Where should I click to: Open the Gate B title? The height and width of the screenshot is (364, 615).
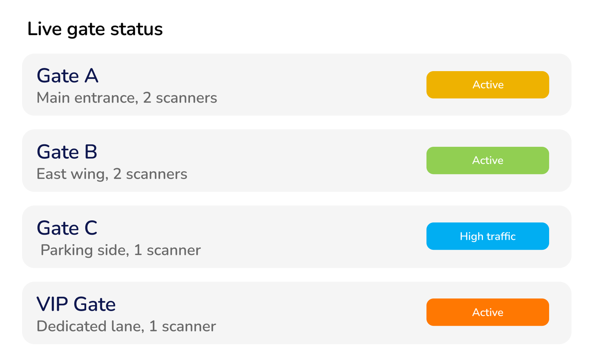pyautogui.click(x=67, y=152)
